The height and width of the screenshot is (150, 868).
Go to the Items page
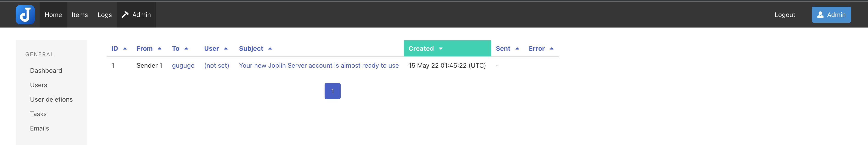click(x=80, y=15)
